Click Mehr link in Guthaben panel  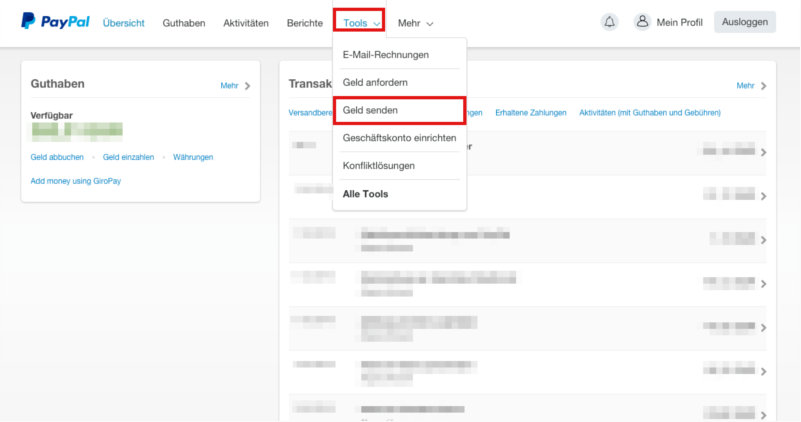(229, 85)
